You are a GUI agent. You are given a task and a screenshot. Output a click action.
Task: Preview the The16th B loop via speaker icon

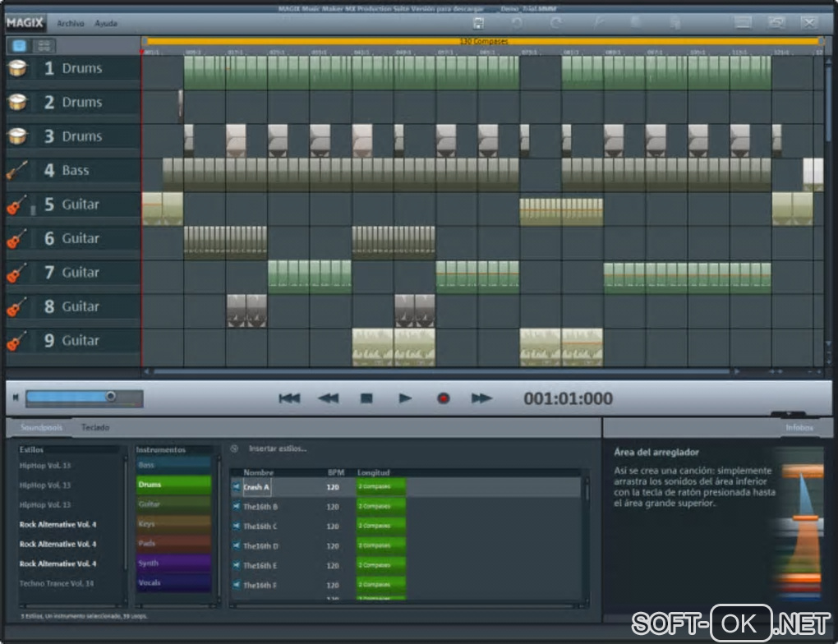[237, 506]
